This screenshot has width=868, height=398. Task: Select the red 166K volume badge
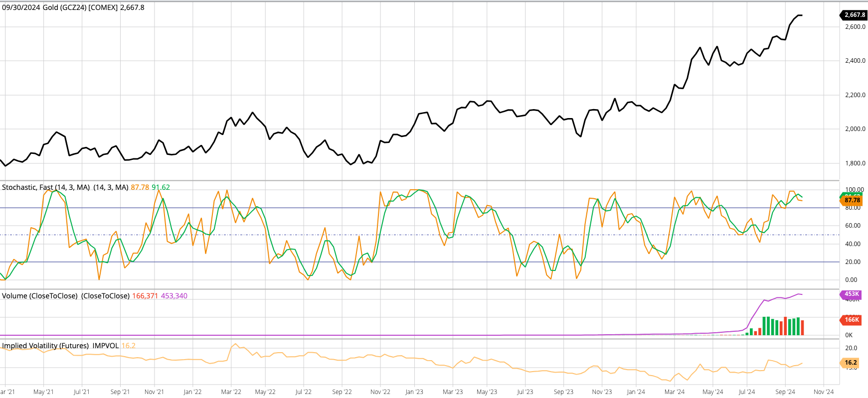click(x=851, y=320)
